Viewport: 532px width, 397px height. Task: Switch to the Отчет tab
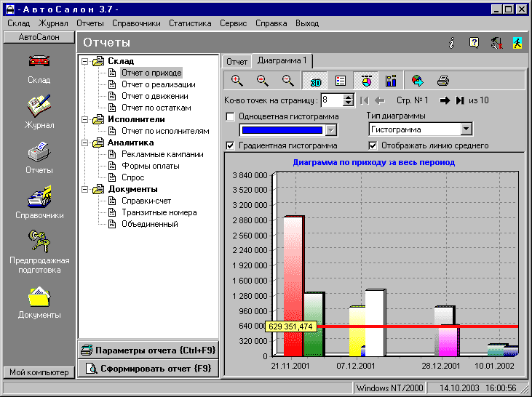click(x=237, y=61)
